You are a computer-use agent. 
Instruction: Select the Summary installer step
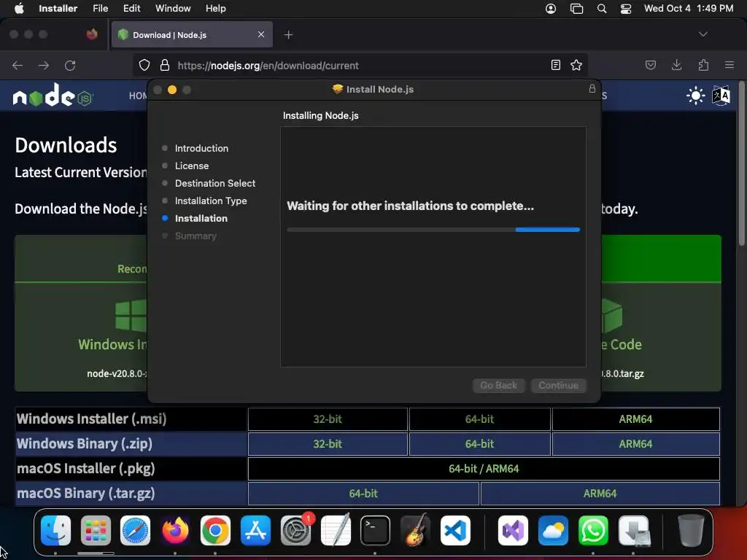tap(196, 236)
